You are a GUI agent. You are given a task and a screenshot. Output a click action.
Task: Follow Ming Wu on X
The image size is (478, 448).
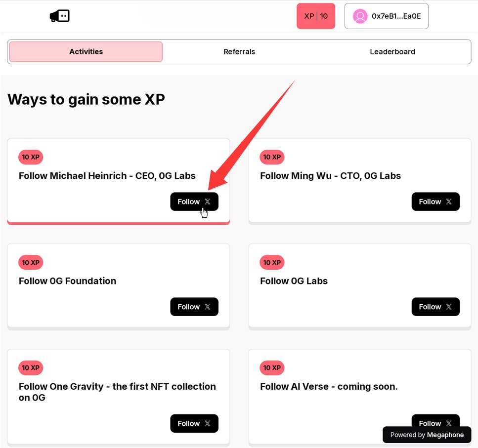(x=435, y=202)
